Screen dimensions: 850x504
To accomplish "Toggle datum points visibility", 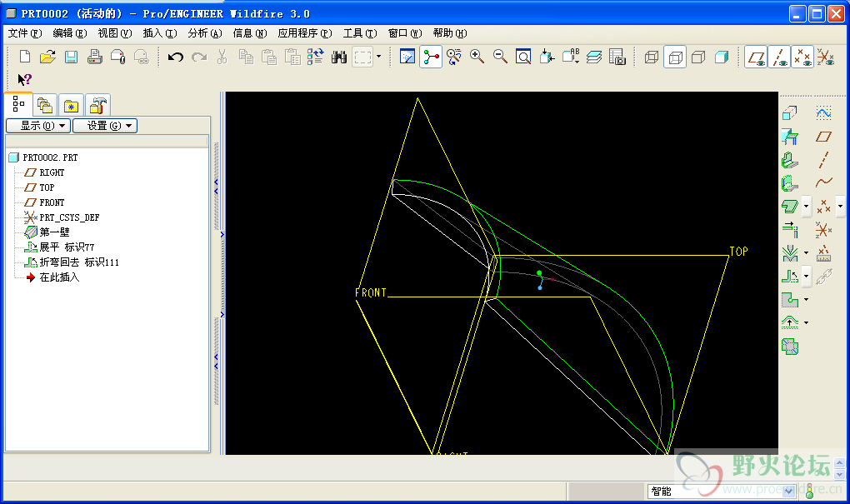I will 802,57.
